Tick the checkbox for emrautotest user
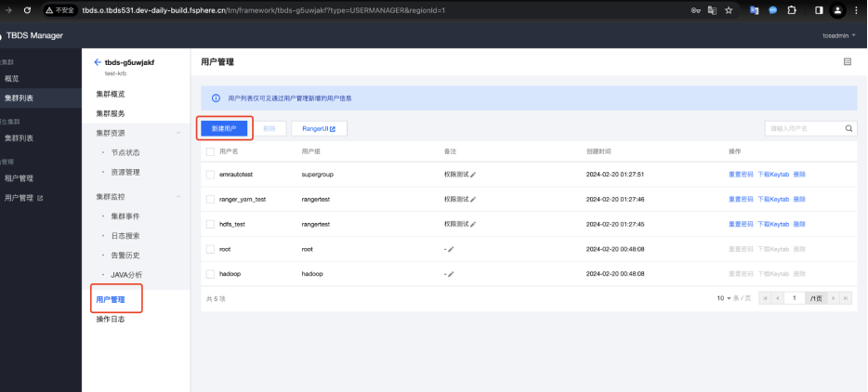Image resolution: width=868 pixels, height=392 pixels. click(210, 174)
